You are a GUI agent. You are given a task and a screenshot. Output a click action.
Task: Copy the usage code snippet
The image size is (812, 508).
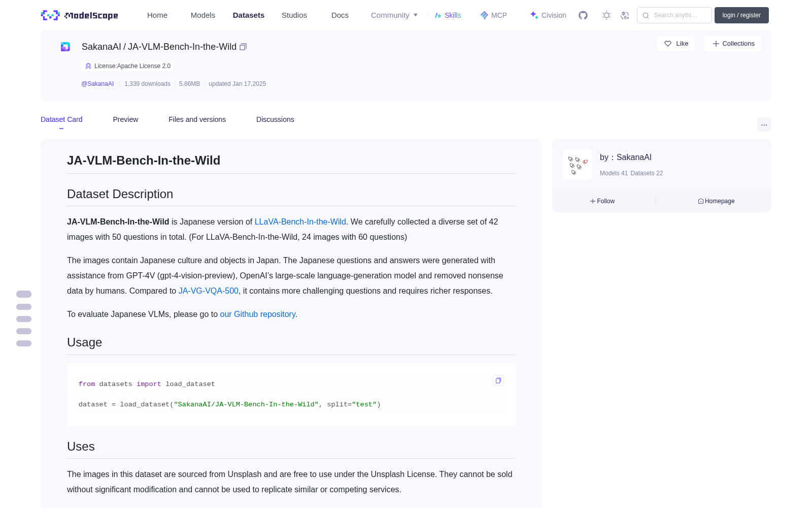(498, 380)
